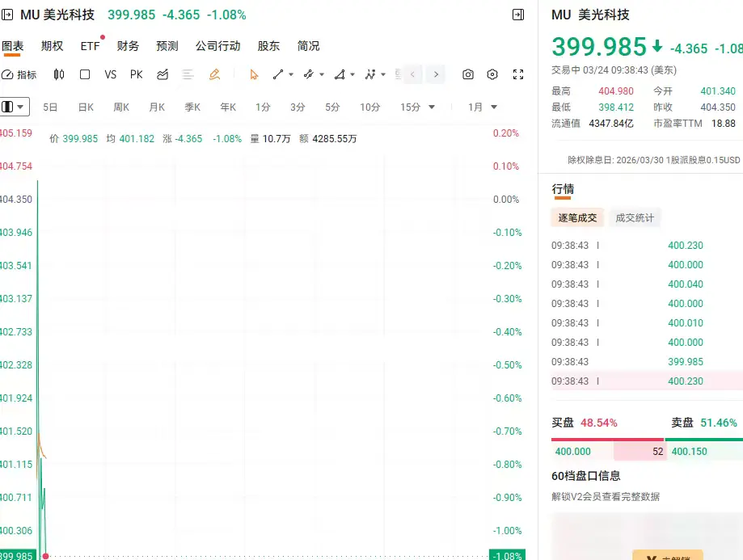Select the 月K timeframe
743x560 pixels.
(x=157, y=107)
